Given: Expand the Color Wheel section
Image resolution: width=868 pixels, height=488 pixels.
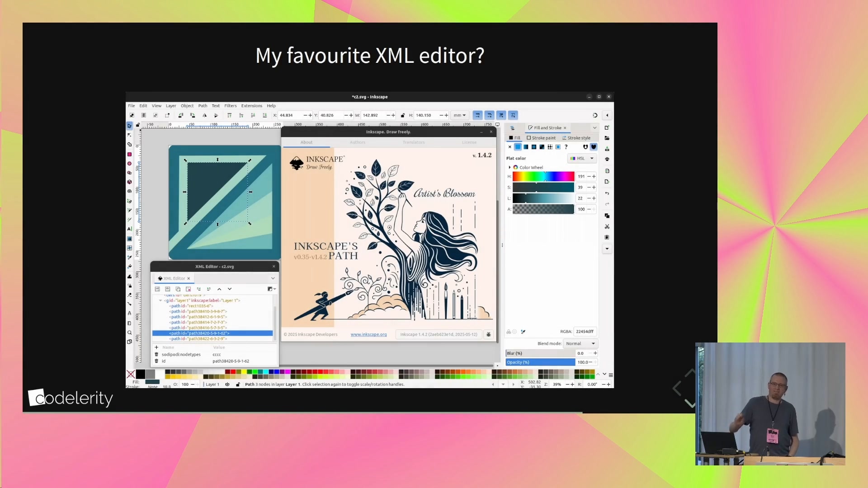Looking at the screenshot, I should click(509, 167).
